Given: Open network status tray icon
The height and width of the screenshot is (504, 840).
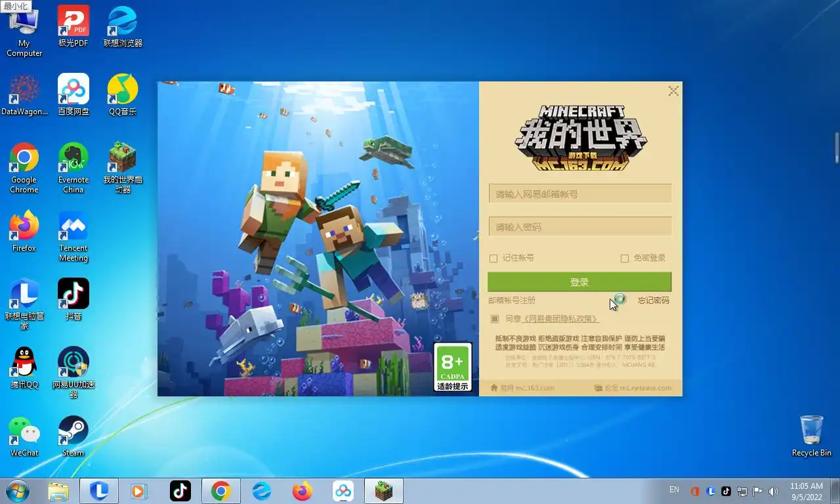Looking at the screenshot, I should click(x=742, y=491).
